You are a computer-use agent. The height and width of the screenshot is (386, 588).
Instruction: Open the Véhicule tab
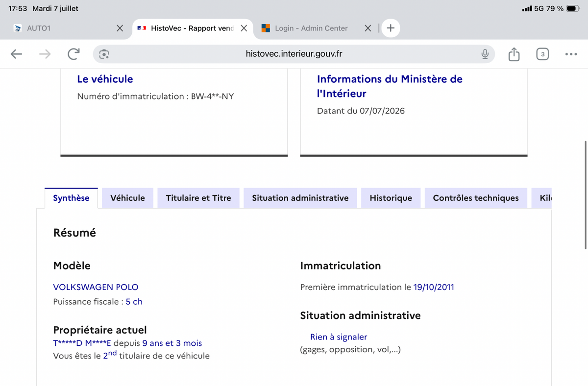pos(127,198)
